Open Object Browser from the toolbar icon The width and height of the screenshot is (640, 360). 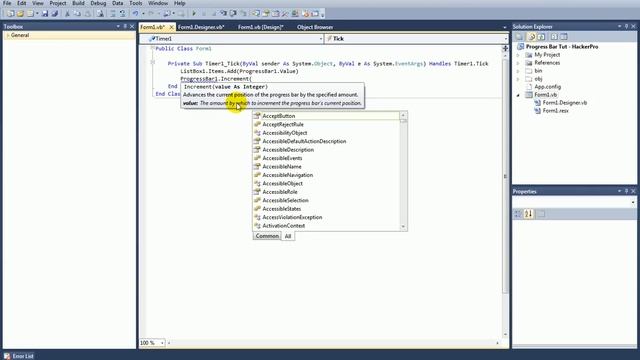click(276, 13)
